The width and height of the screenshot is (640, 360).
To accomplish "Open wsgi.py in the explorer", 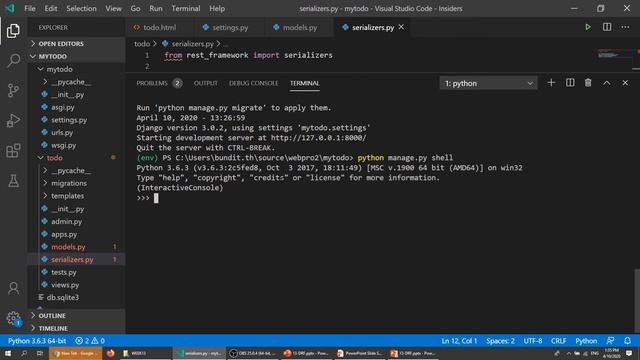I will tap(76, 145).
